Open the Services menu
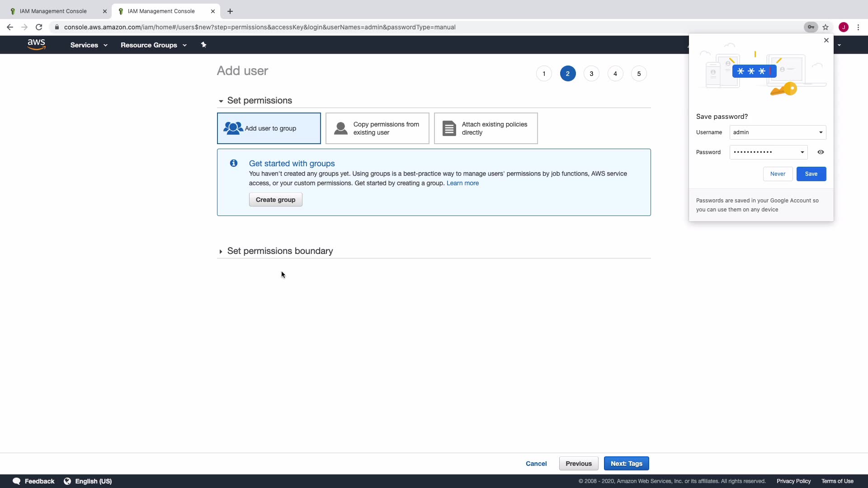This screenshot has height=488, width=868. point(89,45)
